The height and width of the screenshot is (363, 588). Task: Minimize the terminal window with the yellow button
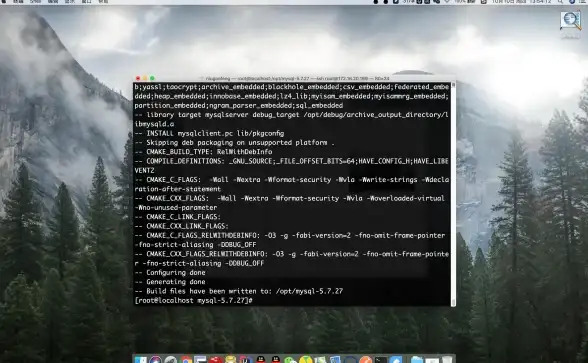(145, 78)
